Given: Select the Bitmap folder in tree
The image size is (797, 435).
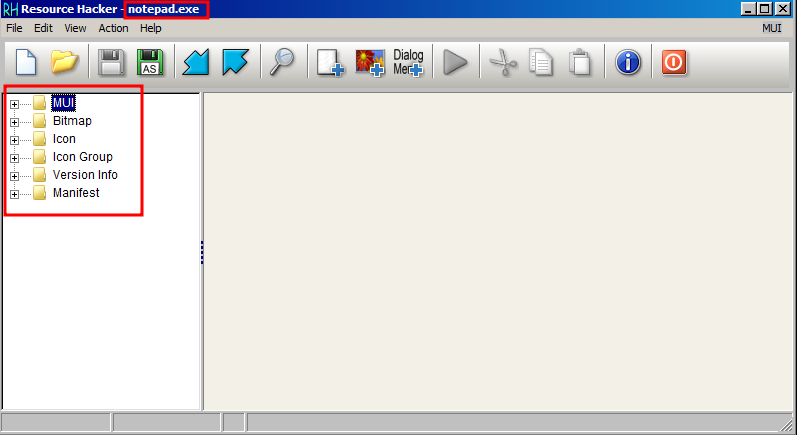Looking at the screenshot, I should tap(72, 121).
